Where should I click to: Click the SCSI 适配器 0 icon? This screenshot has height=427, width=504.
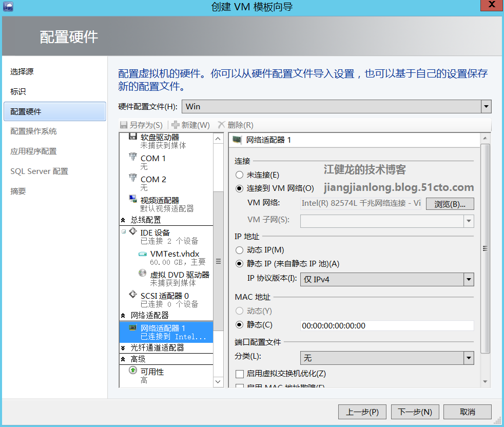pos(133,294)
